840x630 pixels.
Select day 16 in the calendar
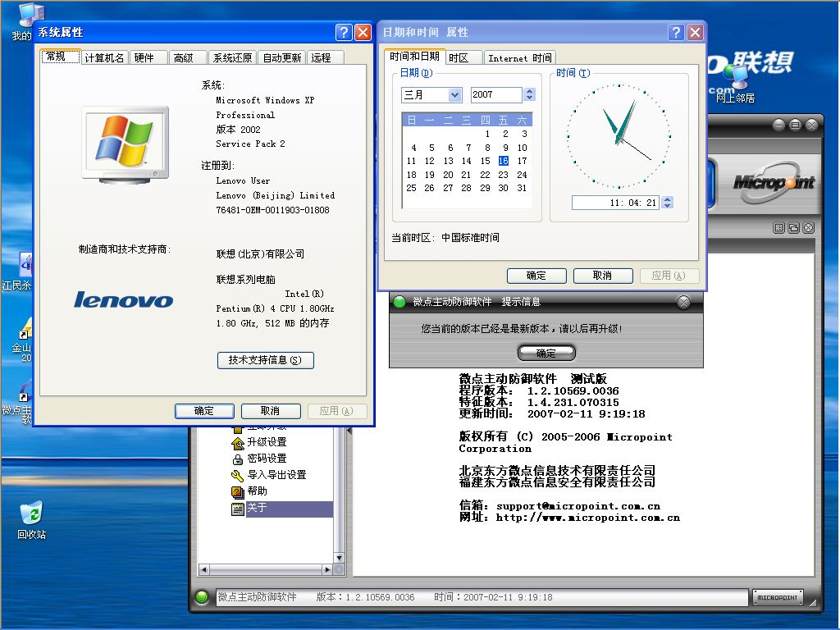(504, 161)
